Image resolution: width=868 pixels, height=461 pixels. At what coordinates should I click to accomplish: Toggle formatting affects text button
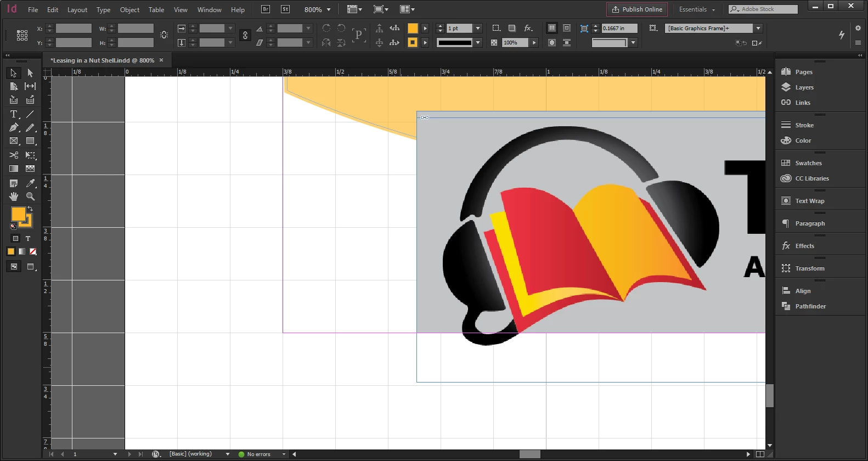(x=28, y=239)
